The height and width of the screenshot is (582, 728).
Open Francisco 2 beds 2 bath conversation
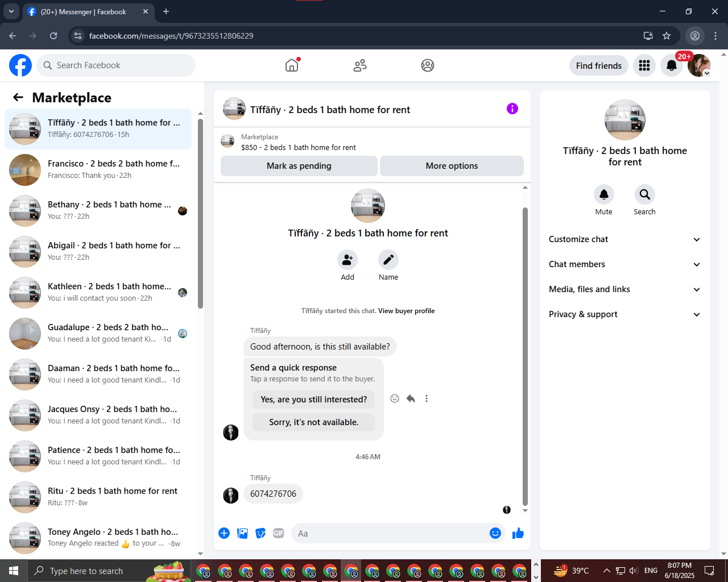[98, 170]
